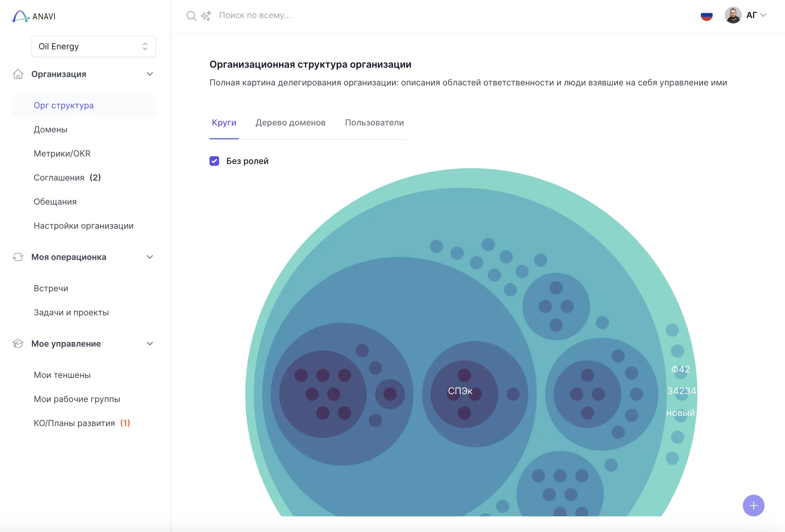Collapse the Организация section chevron

150,74
